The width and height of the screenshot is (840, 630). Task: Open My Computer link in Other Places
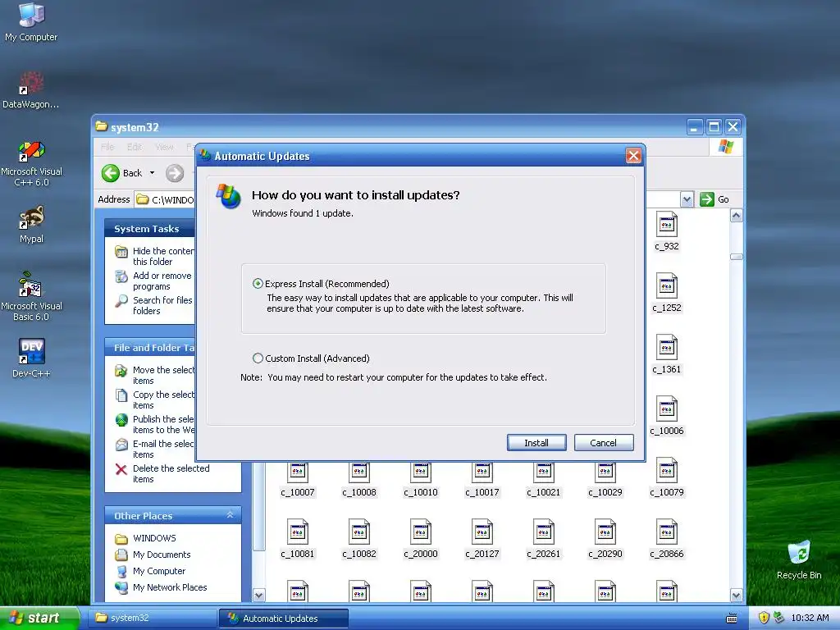[x=151, y=571]
